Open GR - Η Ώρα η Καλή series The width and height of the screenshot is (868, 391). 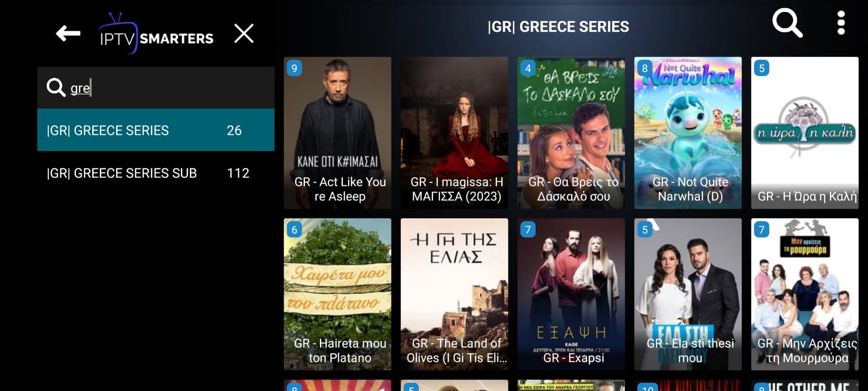pos(805,133)
